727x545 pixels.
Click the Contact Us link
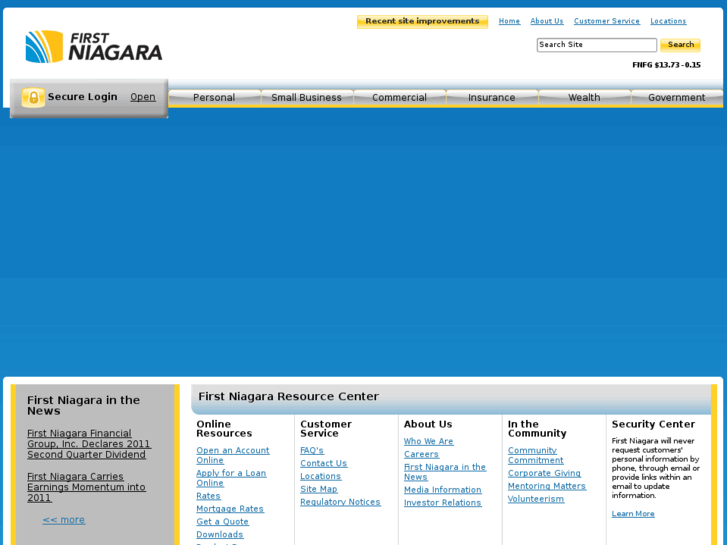click(324, 463)
